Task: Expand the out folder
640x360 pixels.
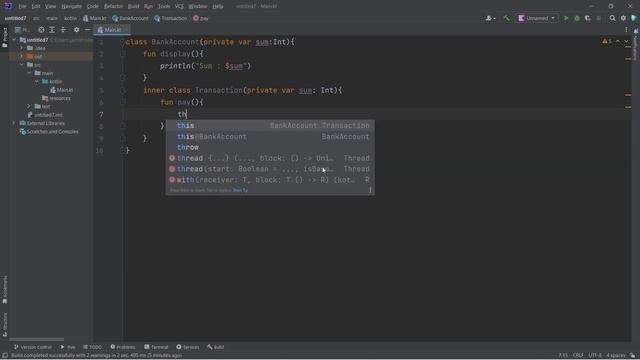Action: pyautogui.click(x=22, y=56)
